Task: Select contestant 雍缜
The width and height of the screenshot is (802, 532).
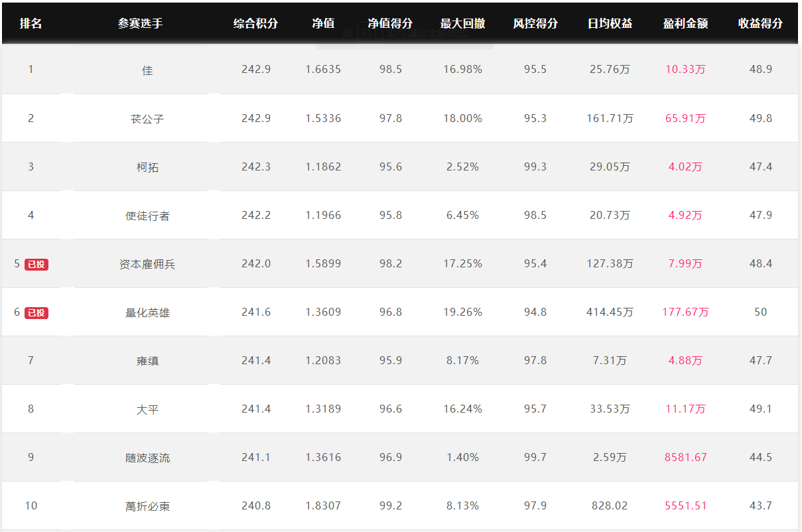Action: (147, 361)
